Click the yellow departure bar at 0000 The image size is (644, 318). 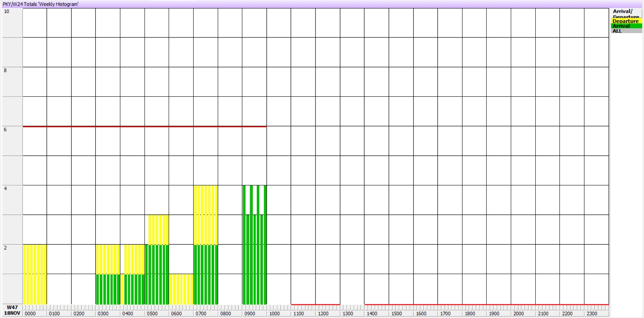pyautogui.click(x=35, y=274)
